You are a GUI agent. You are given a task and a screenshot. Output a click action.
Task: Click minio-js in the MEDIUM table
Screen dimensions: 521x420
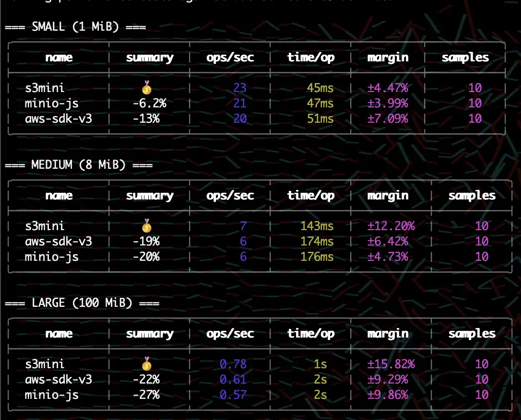51,257
